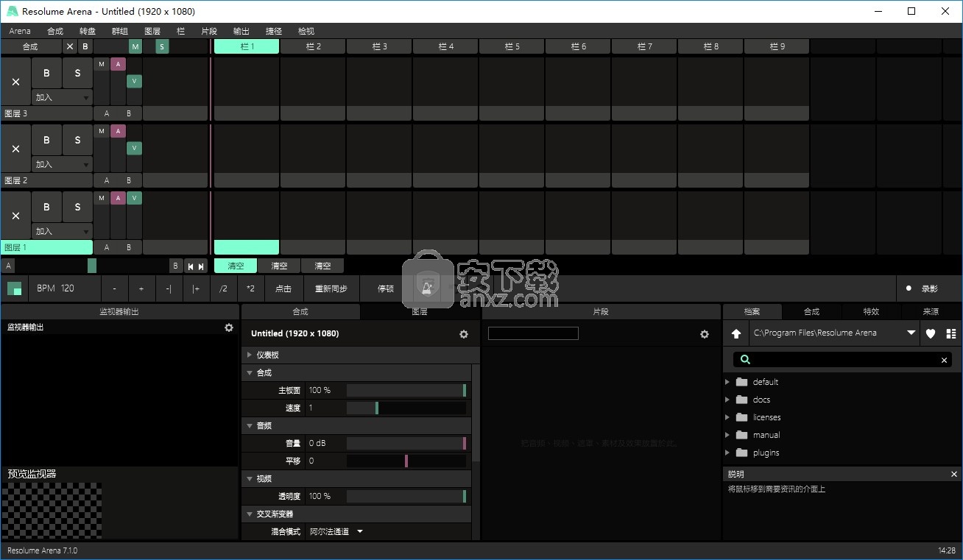
Task: Open monitor output gear settings
Action: click(229, 327)
